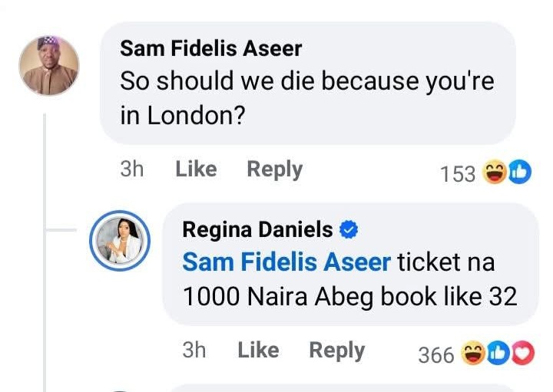The image size is (553, 392).
Task: View the 153 reactions on Sam's comment
Action: click(x=458, y=174)
